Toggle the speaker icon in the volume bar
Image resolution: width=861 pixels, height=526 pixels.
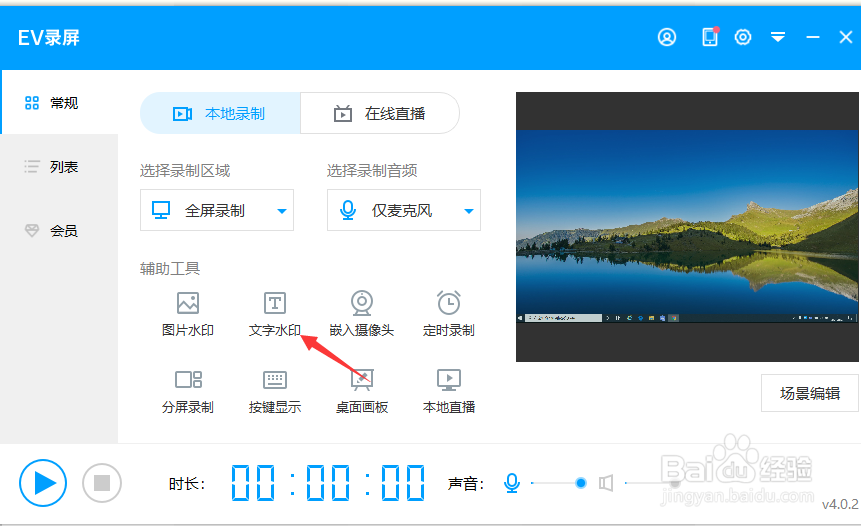pos(606,483)
